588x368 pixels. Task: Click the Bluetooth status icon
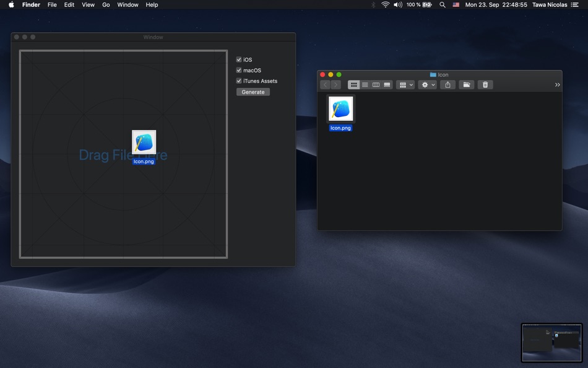click(373, 4)
